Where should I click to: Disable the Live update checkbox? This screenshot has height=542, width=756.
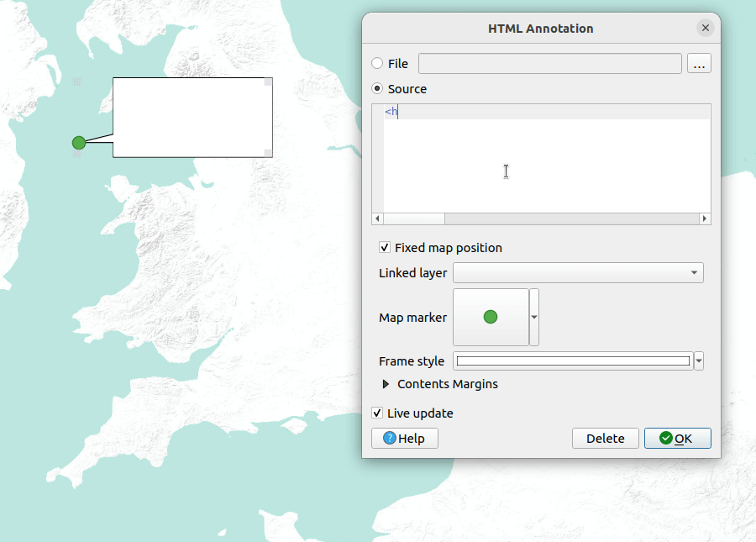(378, 413)
